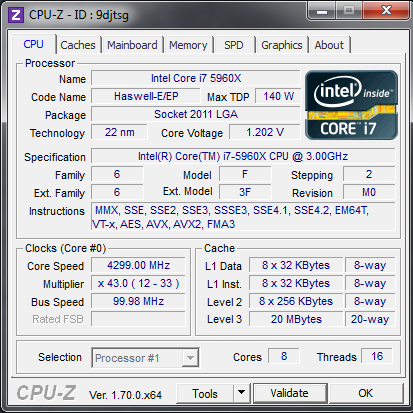The image size is (413, 413).
Task: Click the Tools button
Action: coord(205,393)
